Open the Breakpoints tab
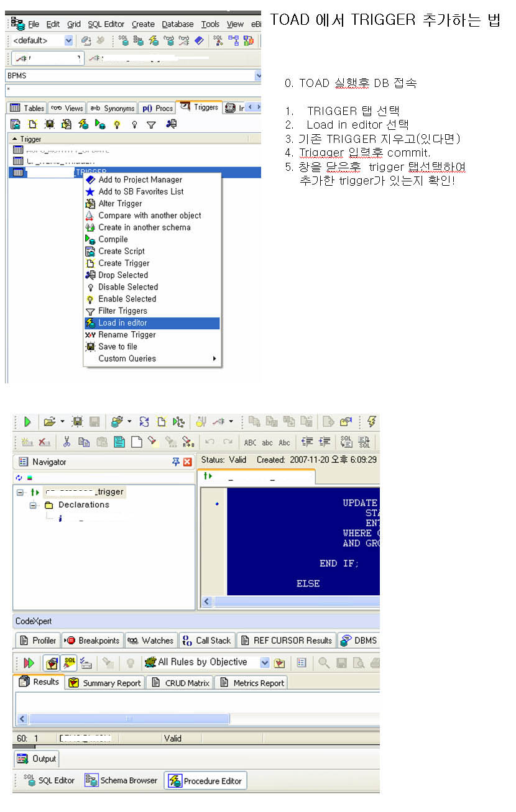The image size is (516, 812). [x=91, y=641]
